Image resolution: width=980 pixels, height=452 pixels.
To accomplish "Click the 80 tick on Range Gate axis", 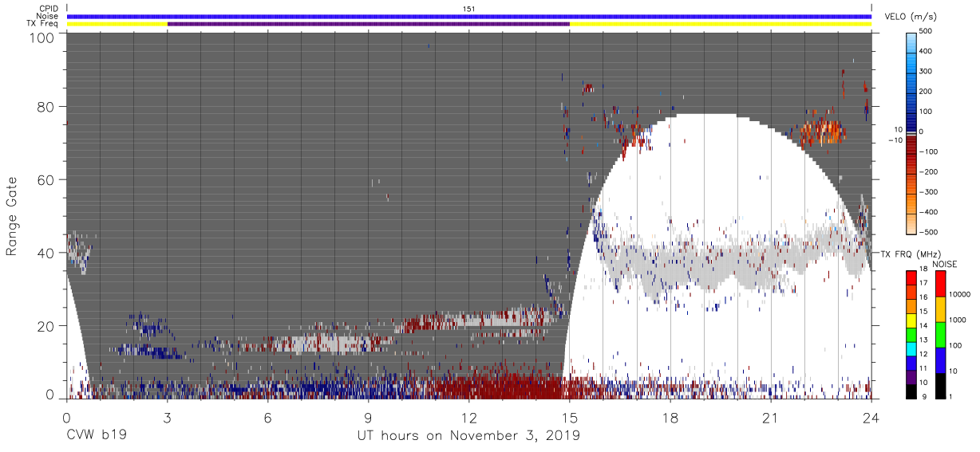I will [x=45, y=108].
